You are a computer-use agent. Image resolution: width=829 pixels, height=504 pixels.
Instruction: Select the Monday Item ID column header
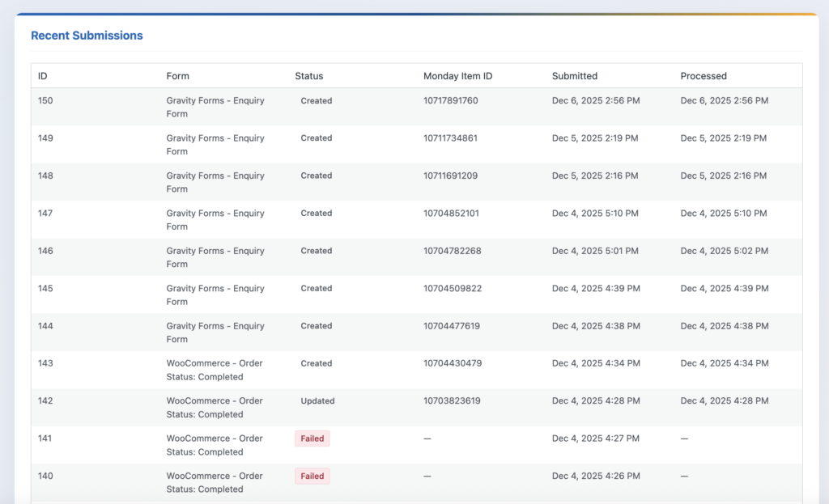tap(457, 76)
